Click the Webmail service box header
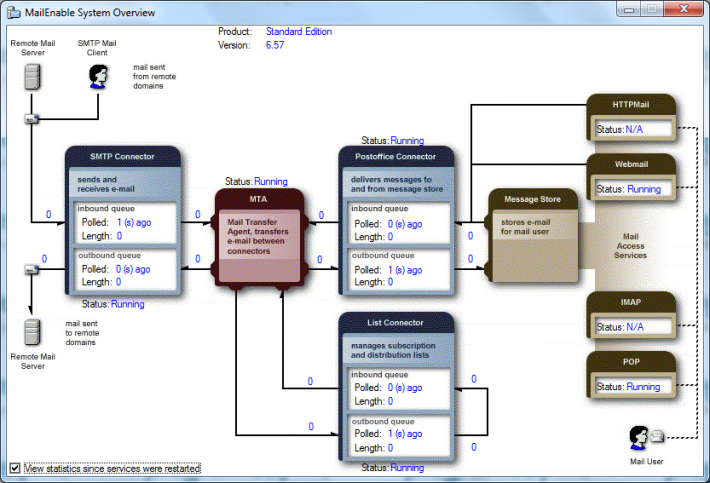The height and width of the screenshot is (483, 710). [x=631, y=164]
